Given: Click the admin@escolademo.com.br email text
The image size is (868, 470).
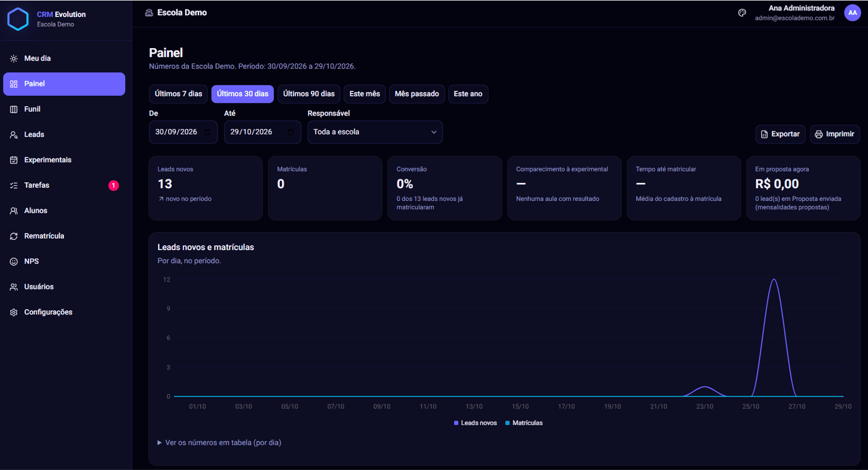Looking at the screenshot, I should pyautogui.click(x=795, y=18).
